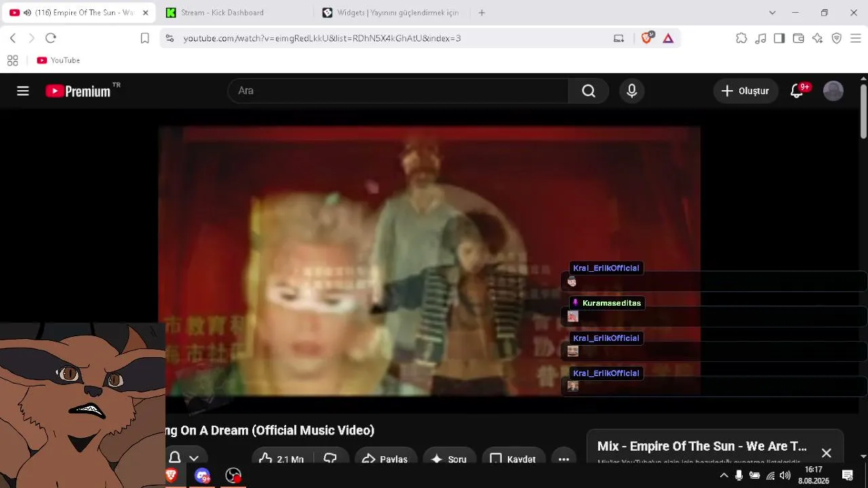868x488 pixels.
Task: Open the YouTube guide hamburger menu
Action: coord(23,91)
